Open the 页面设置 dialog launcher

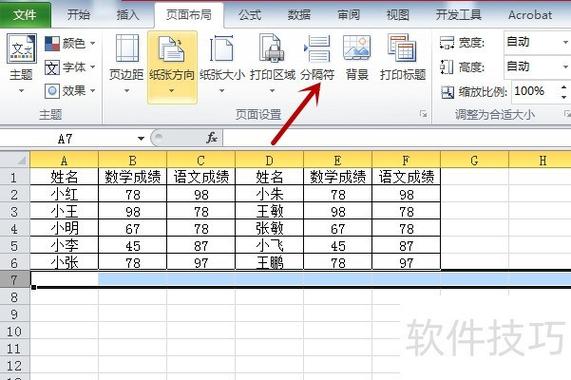coord(423,114)
